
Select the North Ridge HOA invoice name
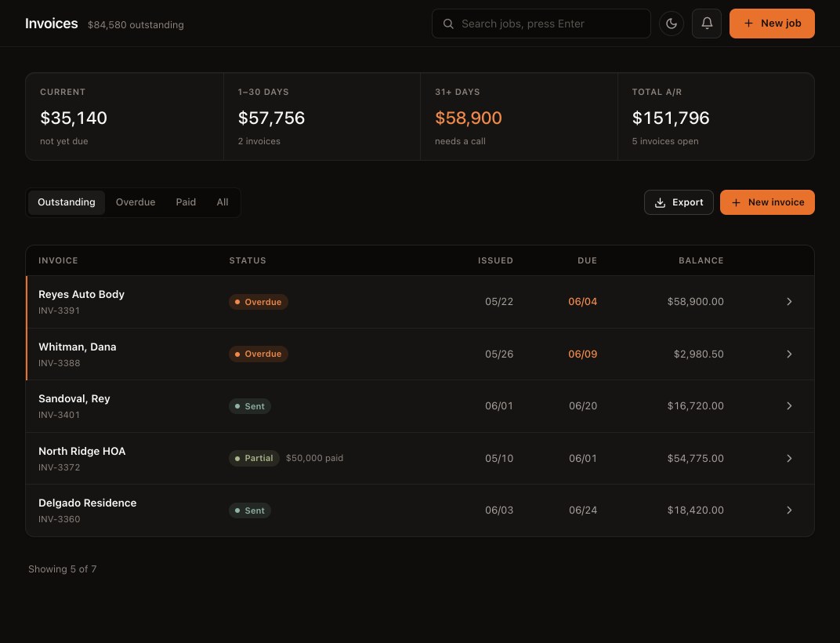[x=82, y=452]
